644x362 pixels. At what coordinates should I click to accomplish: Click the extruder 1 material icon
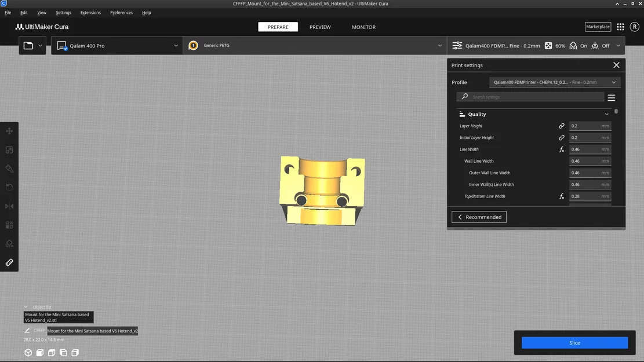point(193,46)
